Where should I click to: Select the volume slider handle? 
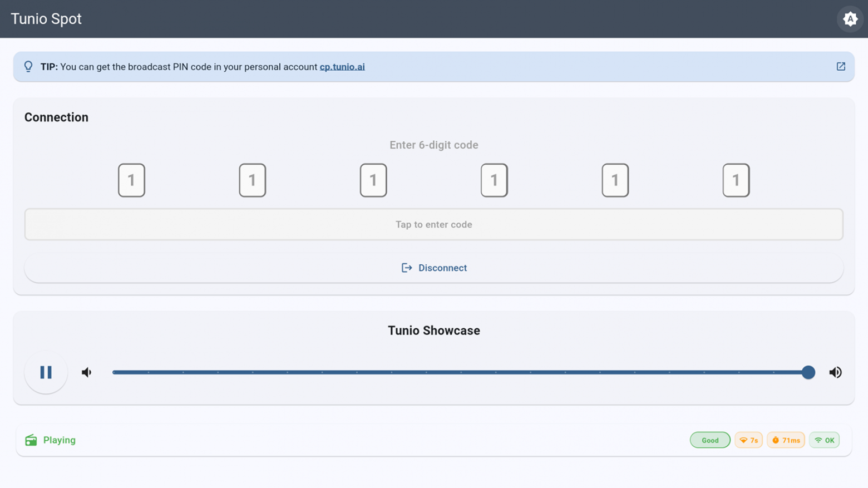click(x=808, y=372)
